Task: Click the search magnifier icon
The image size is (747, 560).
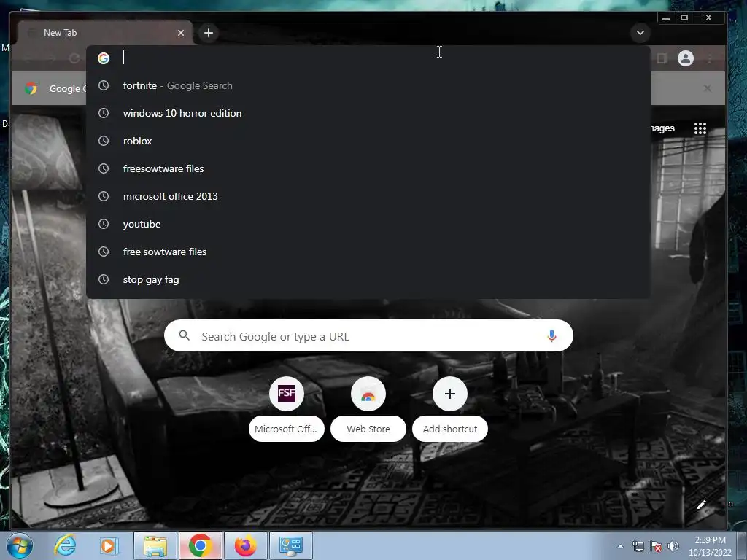Action: [185, 335]
